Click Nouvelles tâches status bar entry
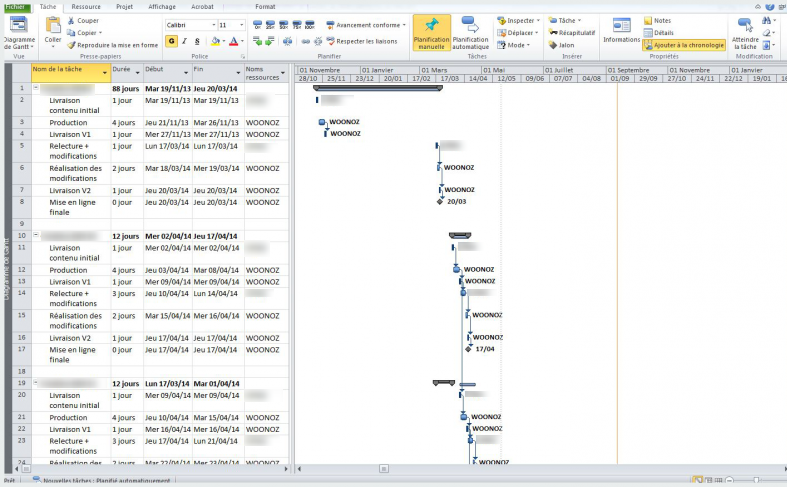The image size is (787, 490). [x=102, y=481]
